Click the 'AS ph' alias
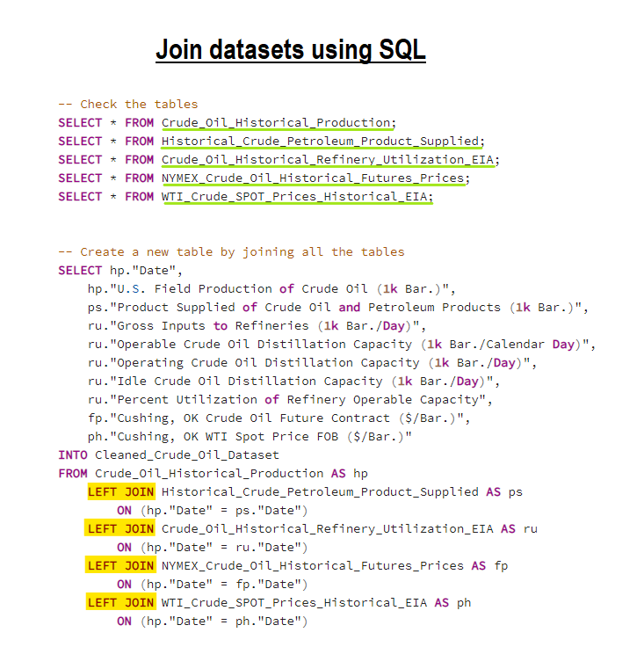 [x=452, y=603]
